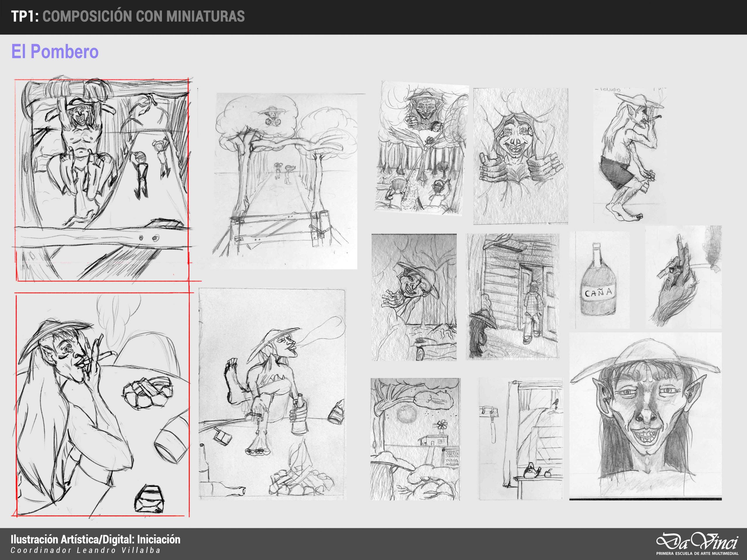Click 'Primera Escuela de Arte Multimedial' tagline
Image resolution: width=747 pixels, height=560 pixels.
[697, 554]
